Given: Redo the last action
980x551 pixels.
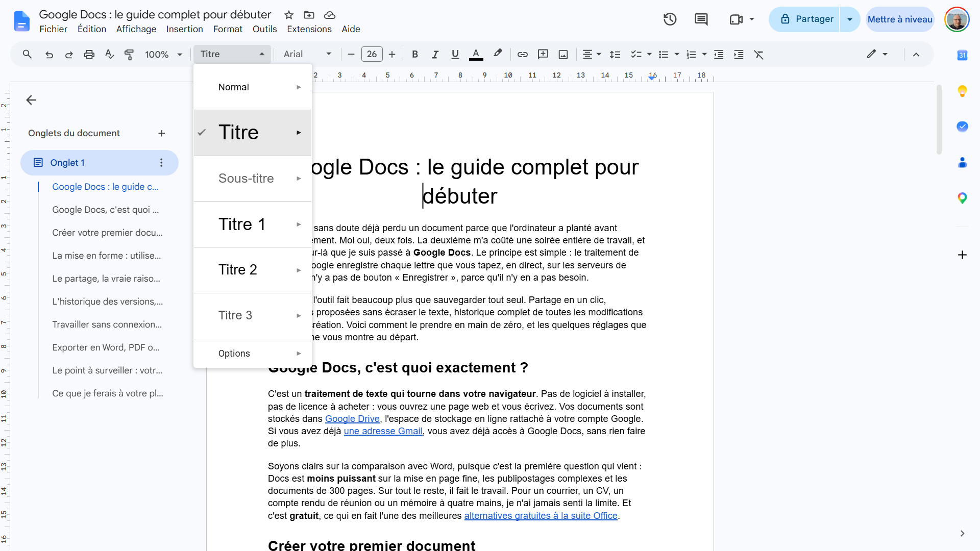Looking at the screenshot, I should click(x=69, y=54).
